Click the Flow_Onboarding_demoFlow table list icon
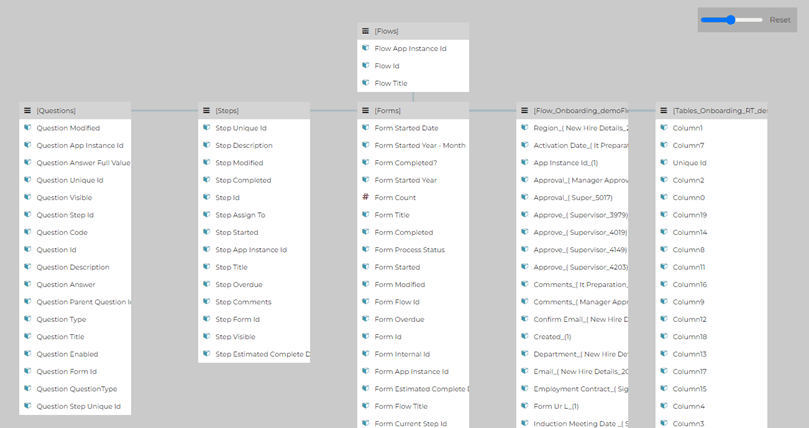 pos(524,110)
